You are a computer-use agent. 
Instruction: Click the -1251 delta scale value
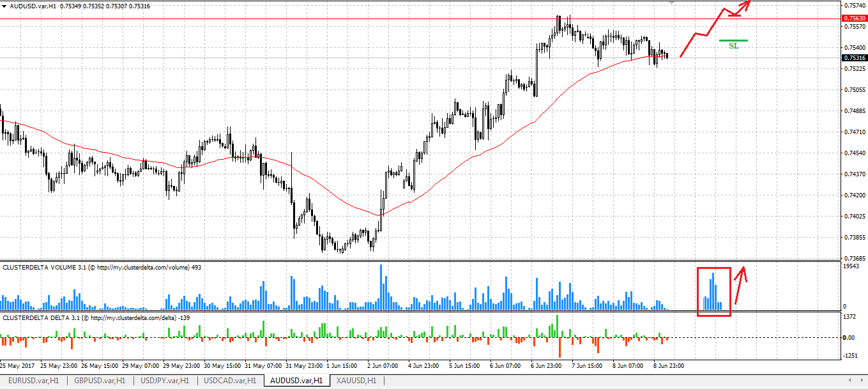[851, 357]
